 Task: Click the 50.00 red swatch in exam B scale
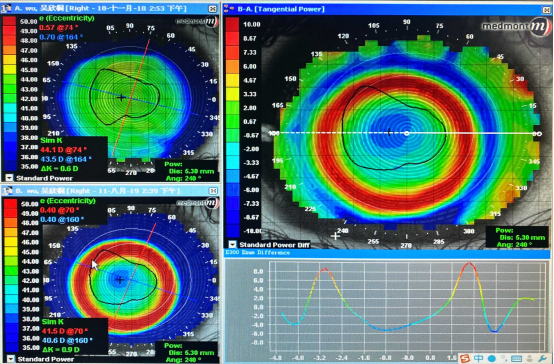10,203
